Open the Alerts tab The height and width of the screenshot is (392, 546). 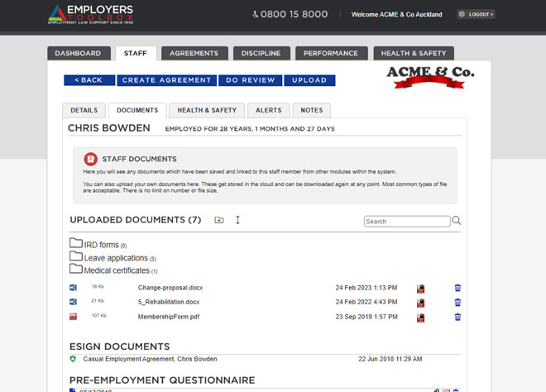pos(268,110)
